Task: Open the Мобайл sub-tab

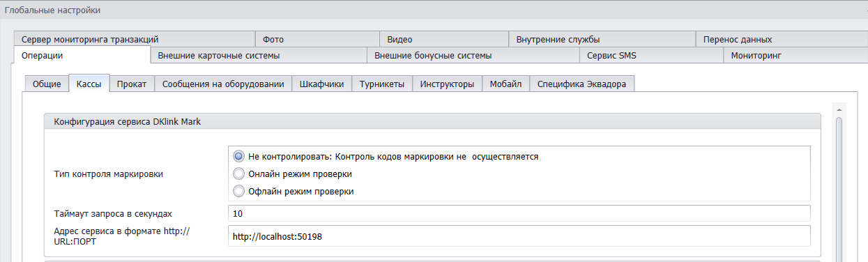Action: [505, 84]
